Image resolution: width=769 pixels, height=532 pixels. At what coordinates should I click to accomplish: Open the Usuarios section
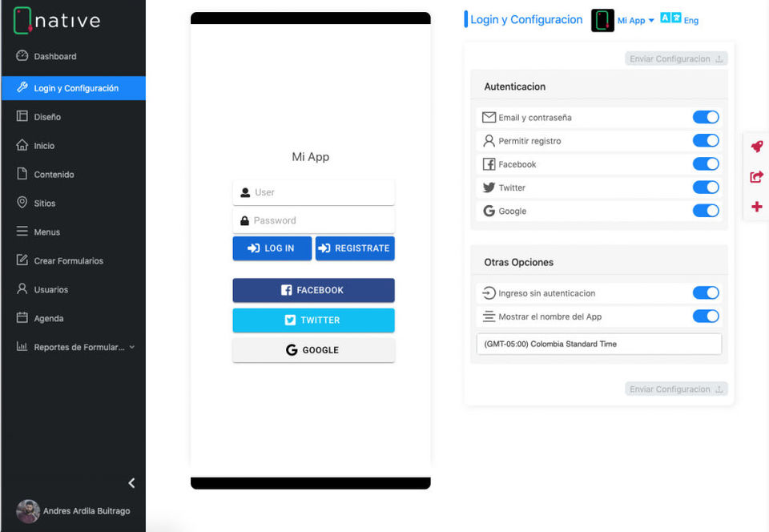(74, 289)
